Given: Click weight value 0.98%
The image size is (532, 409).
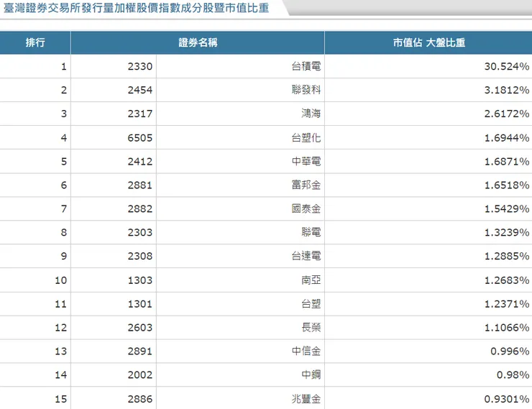Looking at the screenshot, I should pyautogui.click(x=513, y=375).
